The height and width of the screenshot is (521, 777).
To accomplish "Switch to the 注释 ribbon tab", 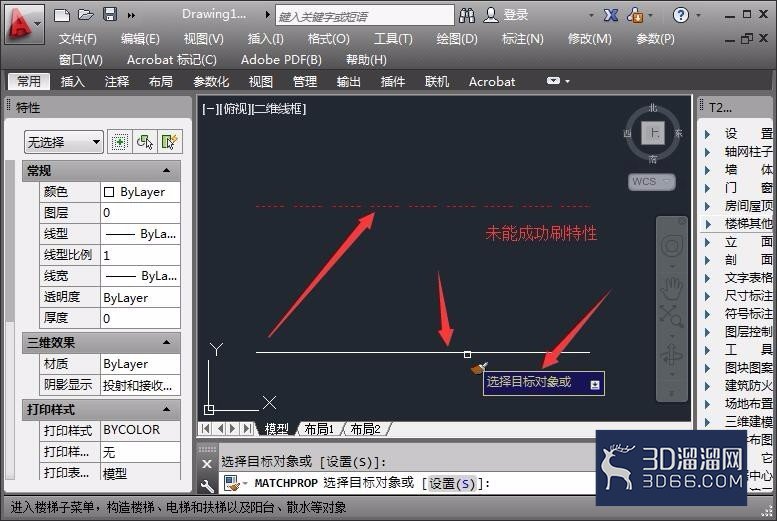I will pyautogui.click(x=117, y=81).
